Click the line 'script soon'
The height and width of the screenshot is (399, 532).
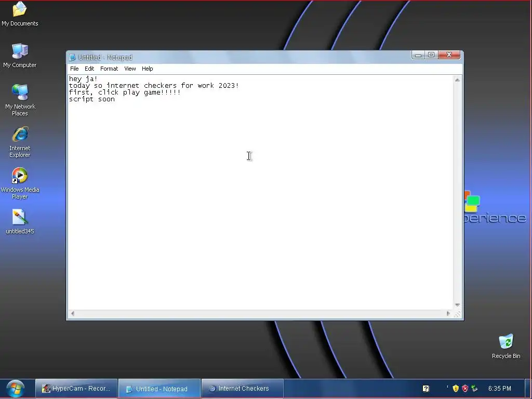pos(92,99)
